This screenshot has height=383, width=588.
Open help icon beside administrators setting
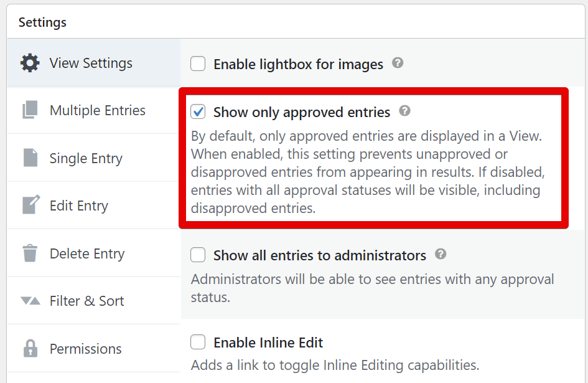pos(441,254)
